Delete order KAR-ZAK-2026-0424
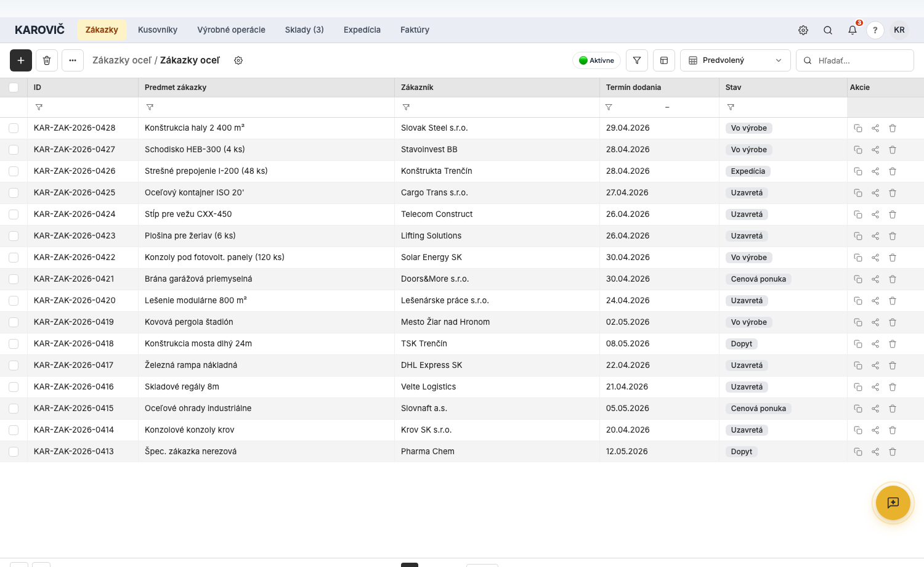 click(893, 214)
